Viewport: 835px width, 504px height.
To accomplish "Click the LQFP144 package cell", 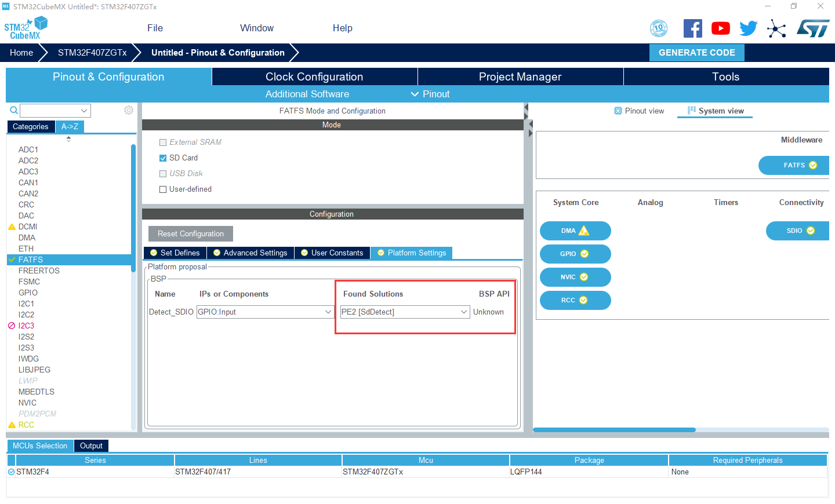I will 589,472.
